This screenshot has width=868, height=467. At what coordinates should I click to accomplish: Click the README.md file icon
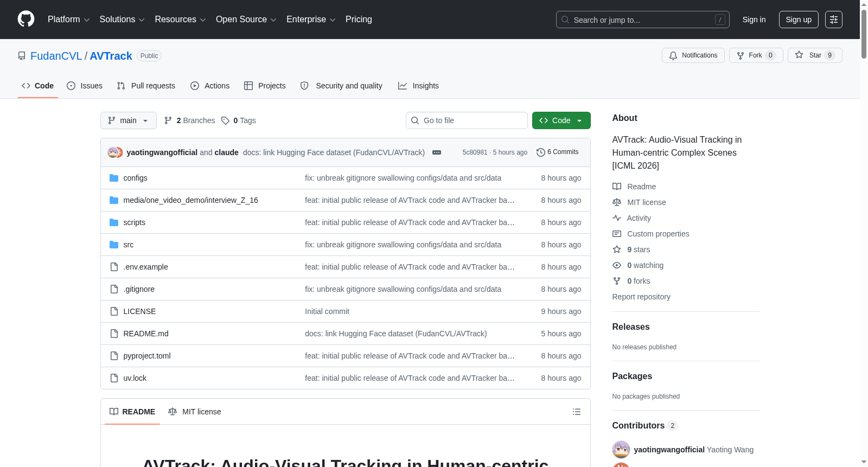tap(114, 334)
